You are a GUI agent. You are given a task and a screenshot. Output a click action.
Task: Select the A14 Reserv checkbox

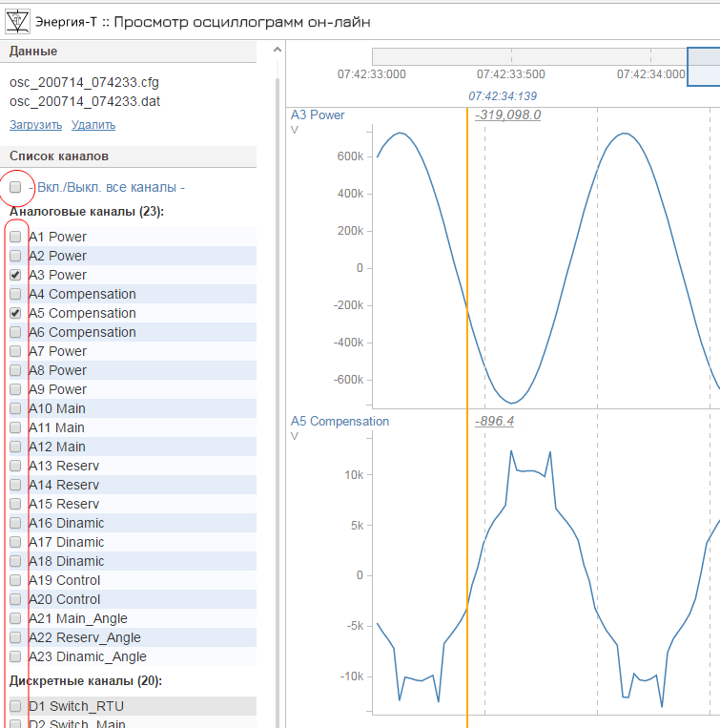point(15,485)
